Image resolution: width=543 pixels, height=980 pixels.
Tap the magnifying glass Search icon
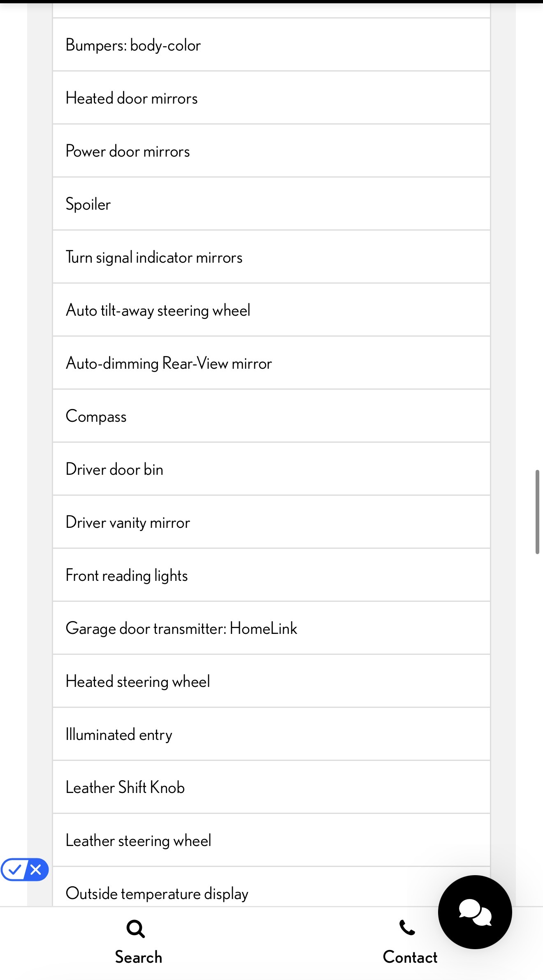point(136,929)
